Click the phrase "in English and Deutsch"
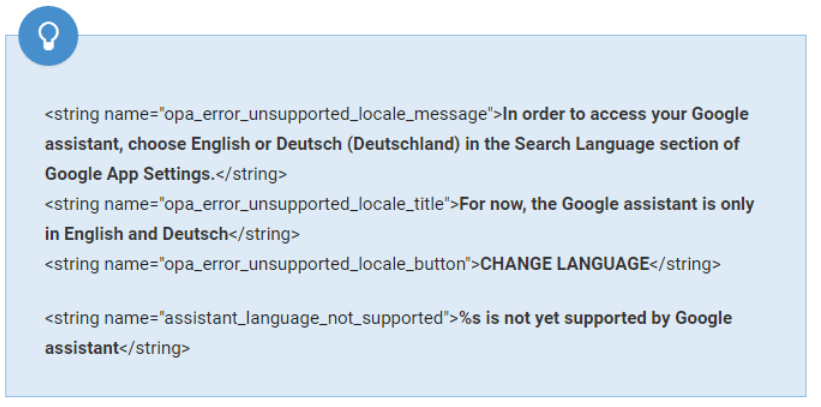This screenshot has width=821, height=407. click(x=137, y=235)
